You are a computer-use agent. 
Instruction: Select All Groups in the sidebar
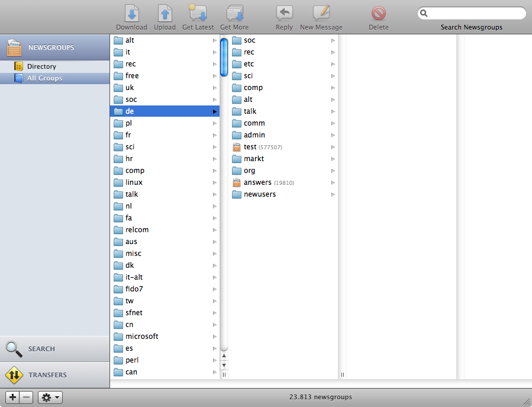(44, 78)
